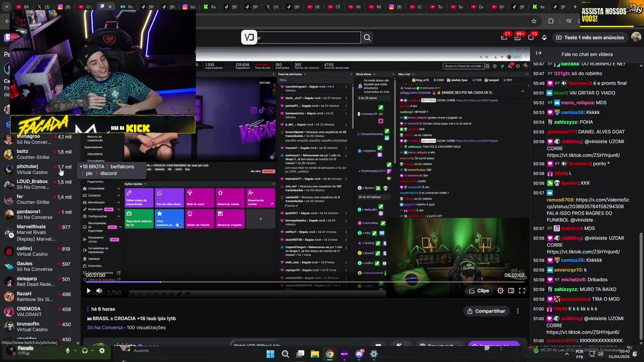Click the Twitch search magnifier button
The width and height of the screenshot is (644, 362).
(x=367, y=38)
